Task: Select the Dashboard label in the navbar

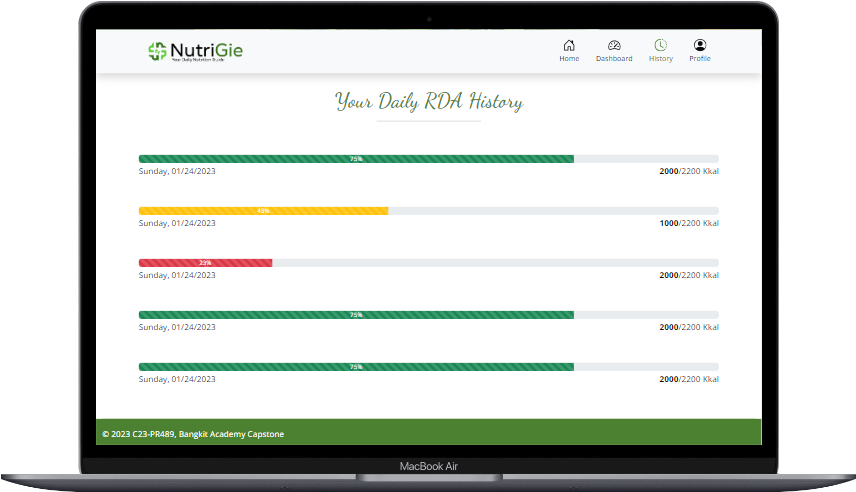Action: point(614,58)
